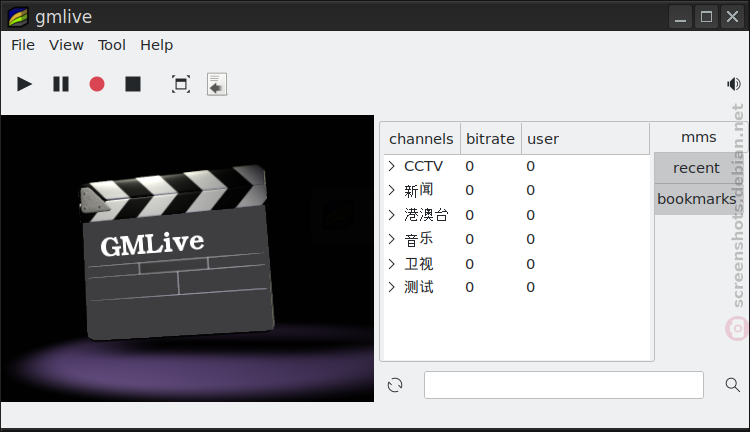The width and height of the screenshot is (750, 432).
Task: Toggle channel list panel icon
Action: pos(217,84)
